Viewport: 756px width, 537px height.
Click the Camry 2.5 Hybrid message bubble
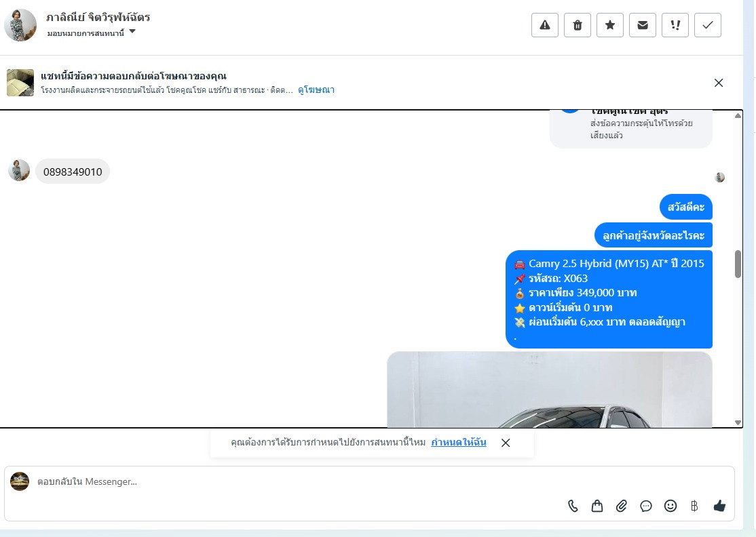click(x=609, y=299)
